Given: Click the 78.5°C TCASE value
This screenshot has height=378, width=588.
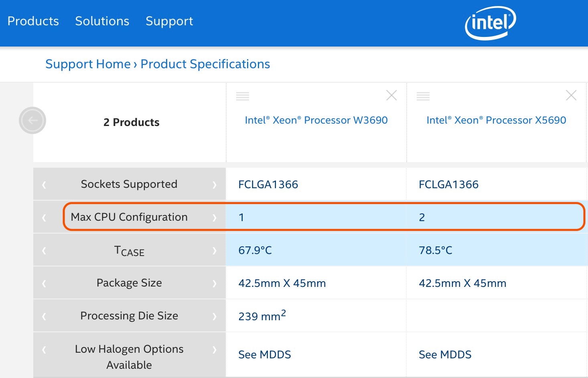Looking at the screenshot, I should point(436,250).
